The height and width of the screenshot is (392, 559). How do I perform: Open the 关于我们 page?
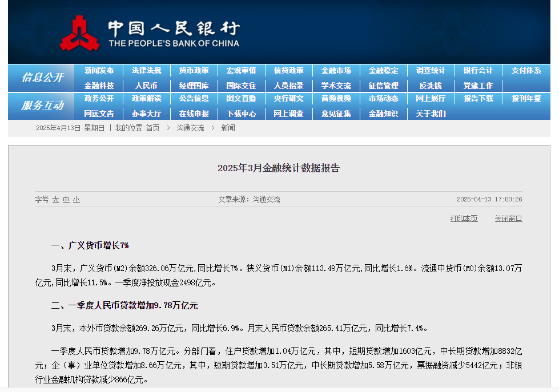pyautogui.click(x=431, y=114)
